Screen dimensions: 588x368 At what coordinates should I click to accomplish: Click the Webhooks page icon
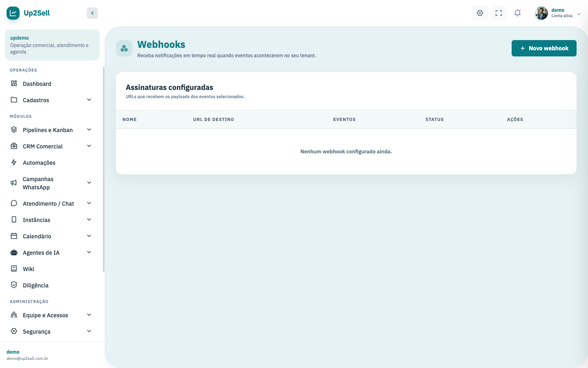(124, 48)
